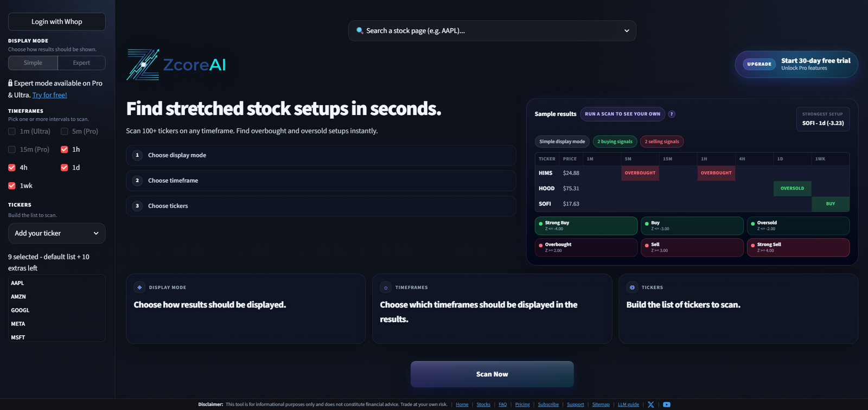Viewport: 868px width, 410px height.
Task: Open the Pricing footer link
Action: (x=522, y=405)
